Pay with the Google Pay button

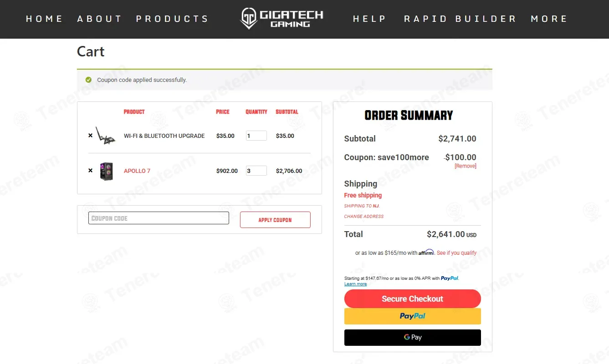tap(413, 338)
